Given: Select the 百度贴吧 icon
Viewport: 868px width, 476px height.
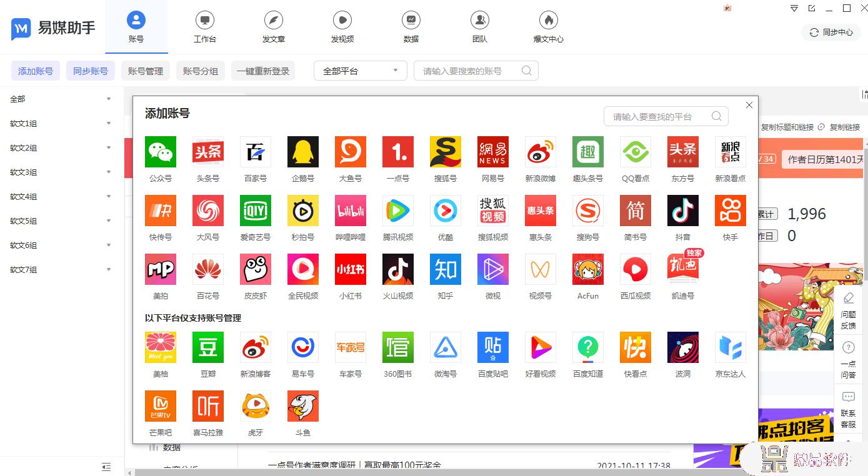Looking at the screenshot, I should click(x=493, y=347).
